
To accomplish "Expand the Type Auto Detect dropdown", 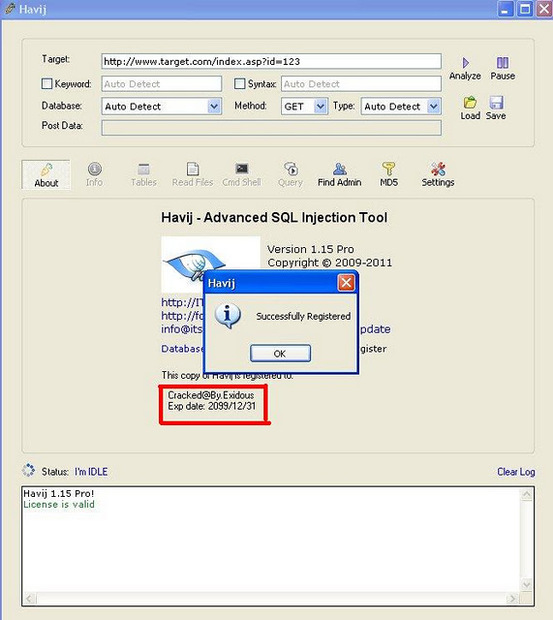I will (434, 106).
